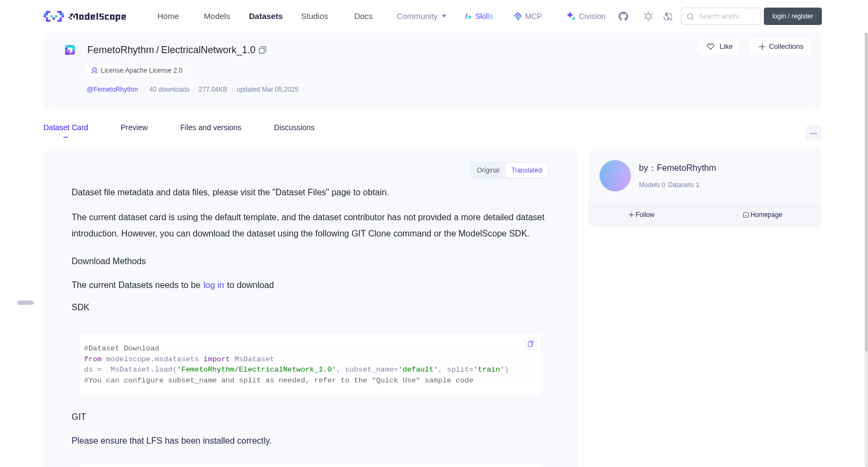868x467 pixels.
Task: Click the log in link
Action: [x=214, y=285]
